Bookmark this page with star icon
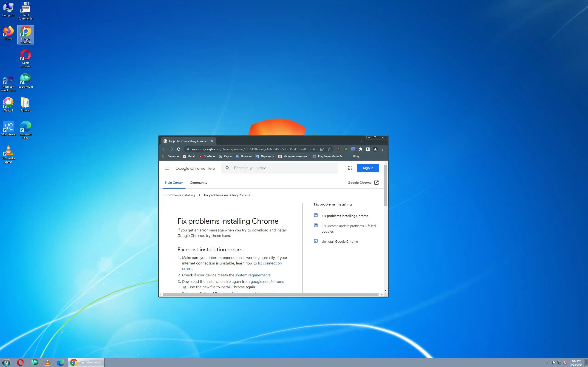This screenshot has width=588, height=367. click(x=329, y=149)
